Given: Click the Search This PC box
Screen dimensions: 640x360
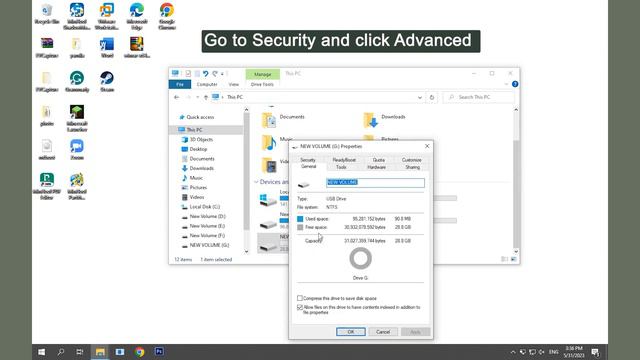Looking at the screenshot, I should click(478, 97).
